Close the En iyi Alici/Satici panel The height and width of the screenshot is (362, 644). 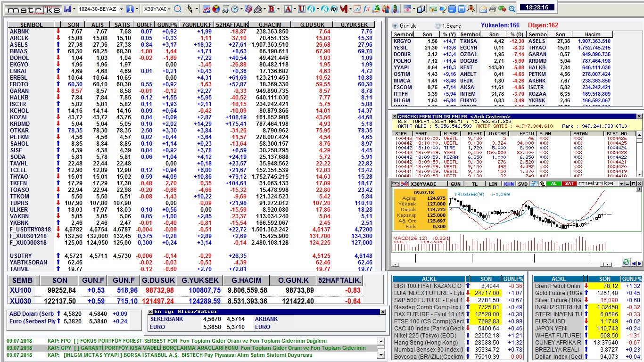(x=382, y=312)
